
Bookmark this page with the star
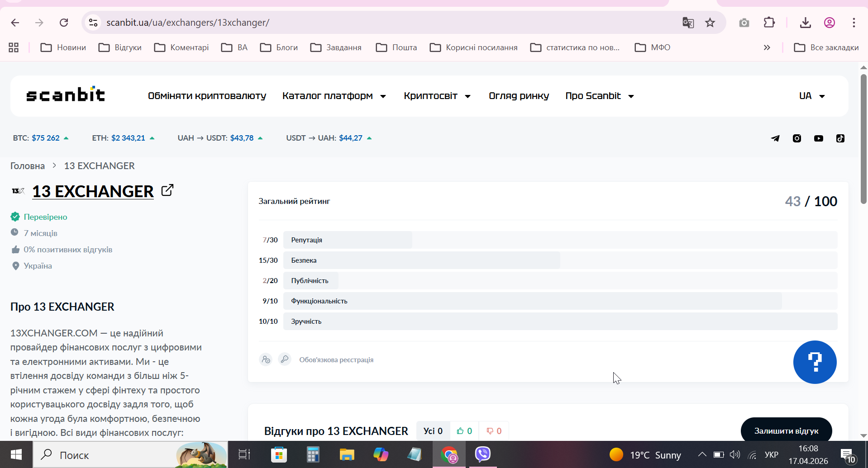click(710, 23)
